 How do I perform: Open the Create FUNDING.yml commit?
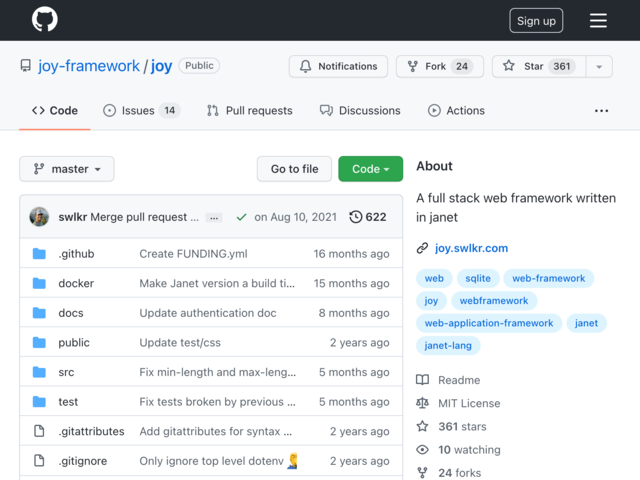coord(193,254)
